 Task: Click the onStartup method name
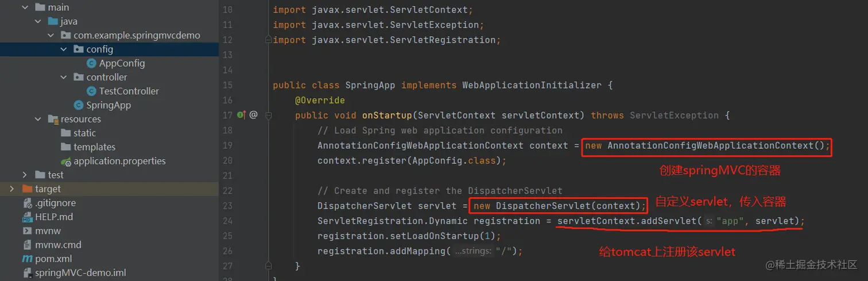coord(387,115)
